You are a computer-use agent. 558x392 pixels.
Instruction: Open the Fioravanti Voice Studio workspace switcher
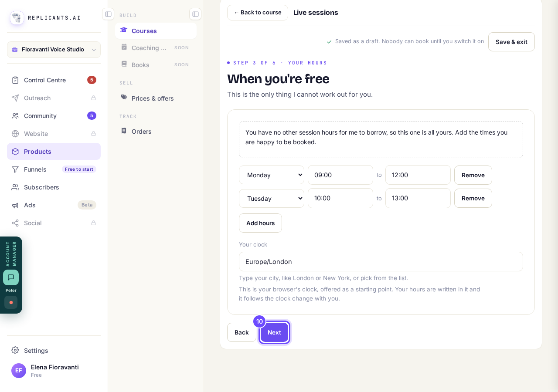(54, 50)
